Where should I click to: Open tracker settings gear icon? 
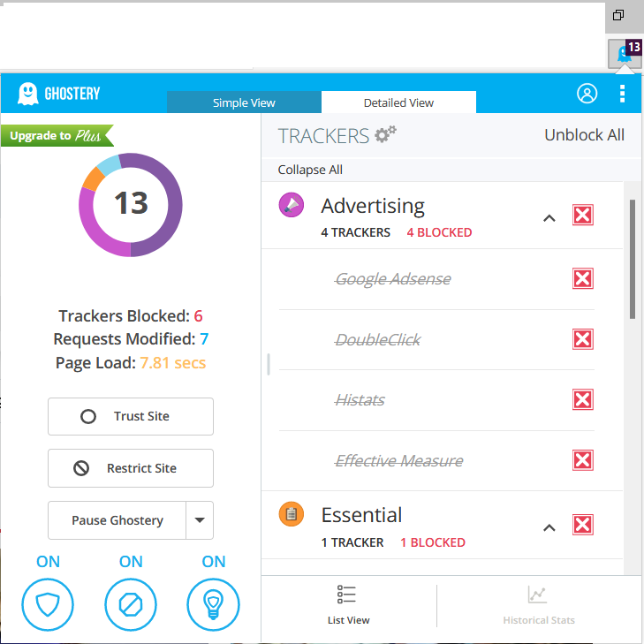385,134
